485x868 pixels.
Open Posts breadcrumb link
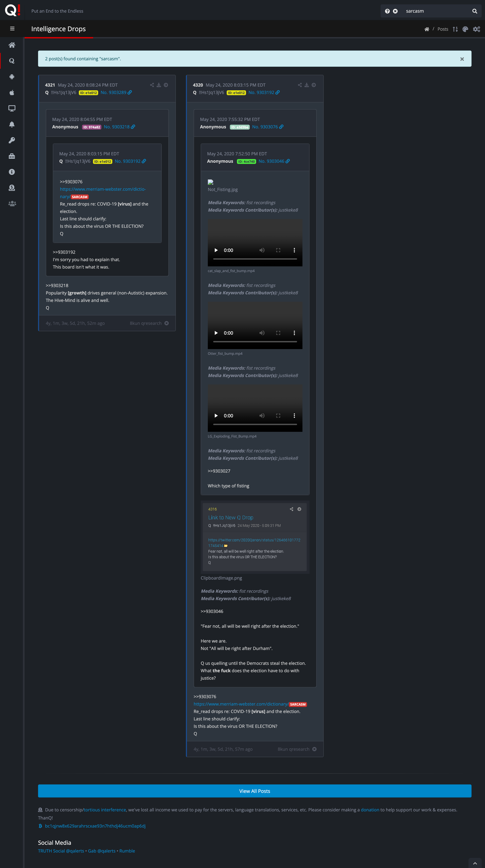click(x=443, y=29)
